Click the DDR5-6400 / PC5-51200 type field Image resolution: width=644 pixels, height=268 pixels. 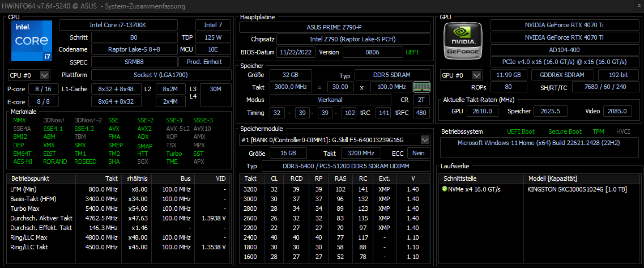click(x=346, y=166)
